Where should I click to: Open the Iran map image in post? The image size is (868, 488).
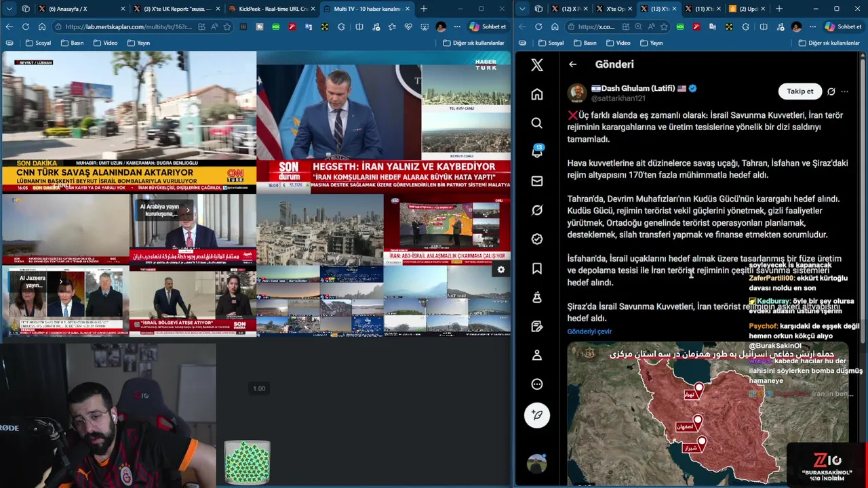[708, 413]
